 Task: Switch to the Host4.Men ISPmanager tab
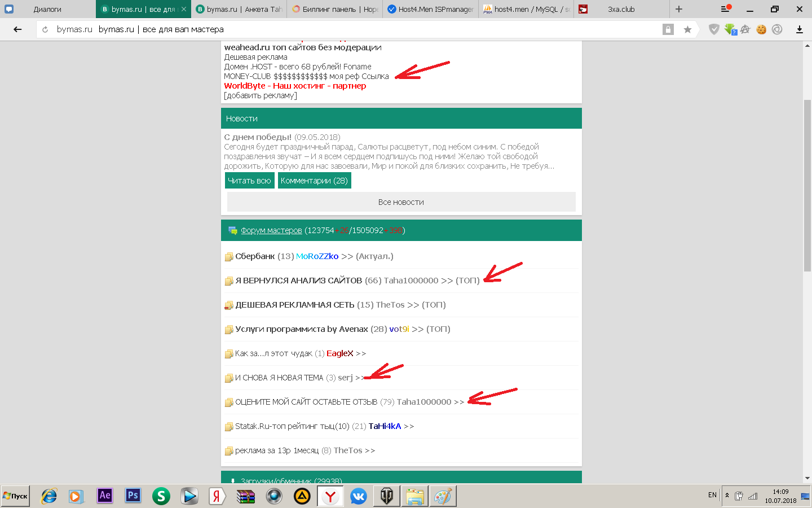click(x=430, y=9)
